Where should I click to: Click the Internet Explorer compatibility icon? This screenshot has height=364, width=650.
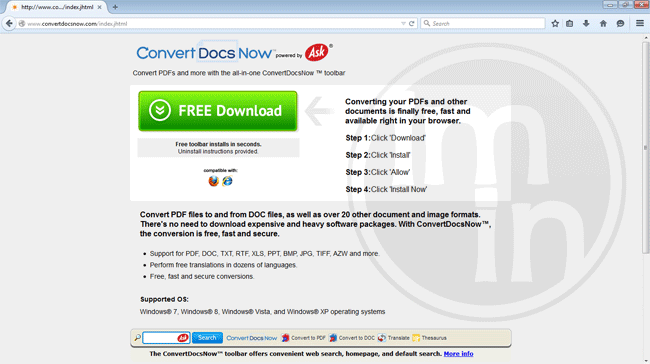tap(227, 181)
